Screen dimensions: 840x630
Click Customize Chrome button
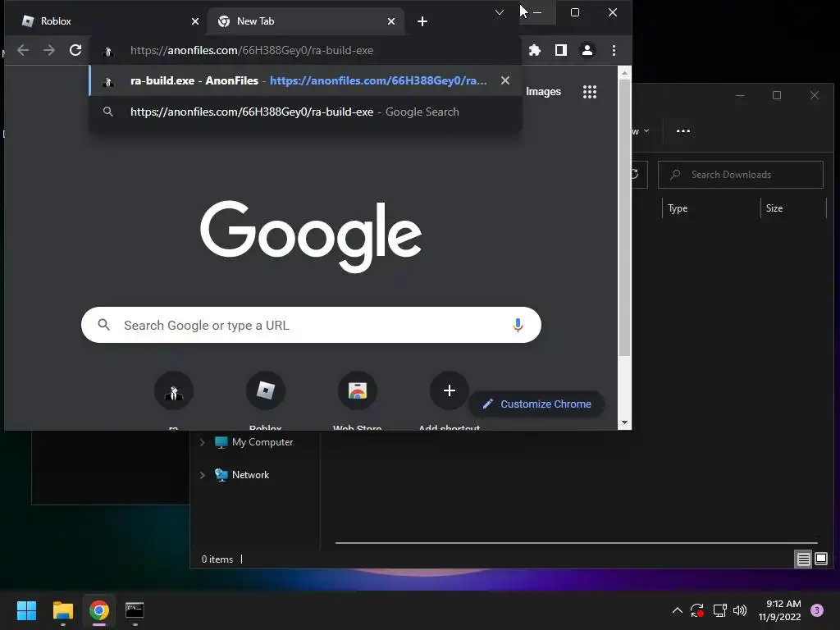point(536,404)
